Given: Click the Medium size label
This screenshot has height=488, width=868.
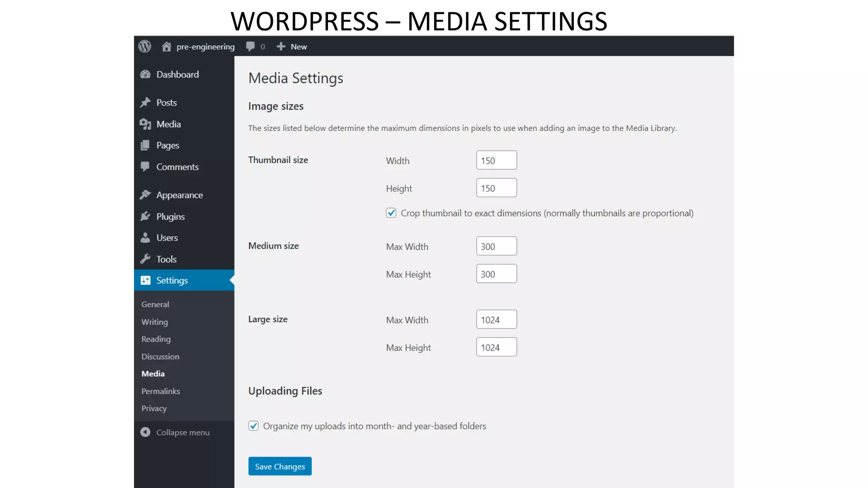Looking at the screenshot, I should click(x=273, y=246).
